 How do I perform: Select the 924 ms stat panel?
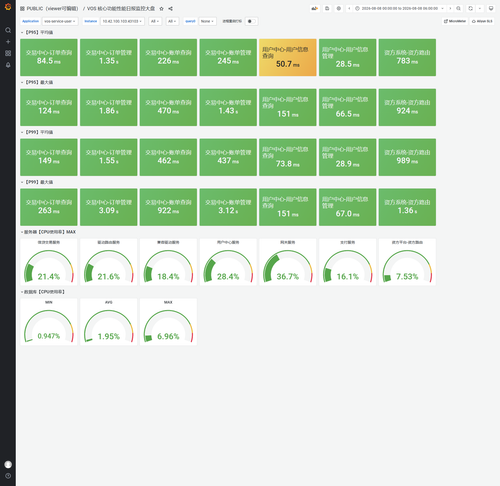(407, 107)
